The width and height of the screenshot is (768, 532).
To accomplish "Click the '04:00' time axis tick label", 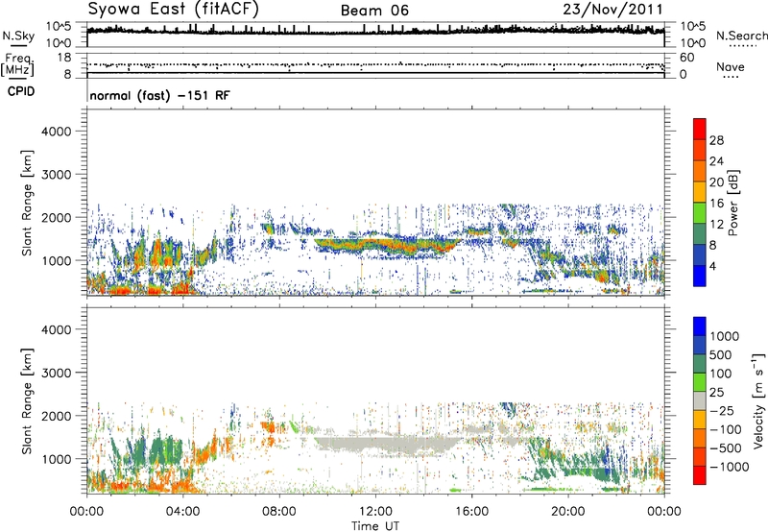I will [182, 512].
